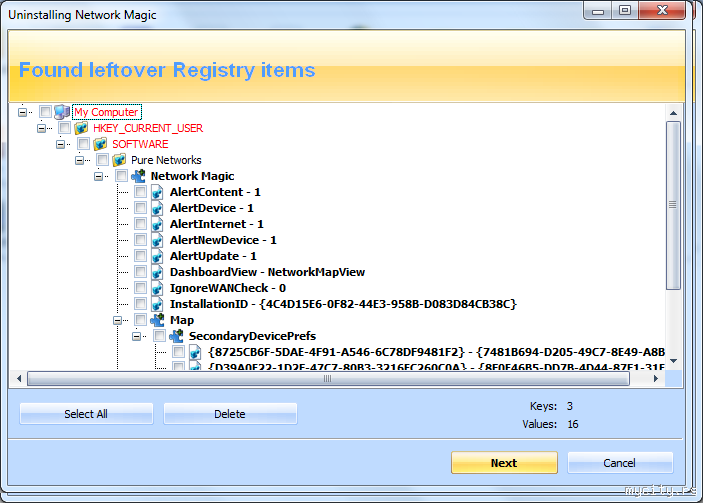This screenshot has width=703, height=503.
Task: Select the AlertUpdate - 1 row
Action: click(213, 256)
